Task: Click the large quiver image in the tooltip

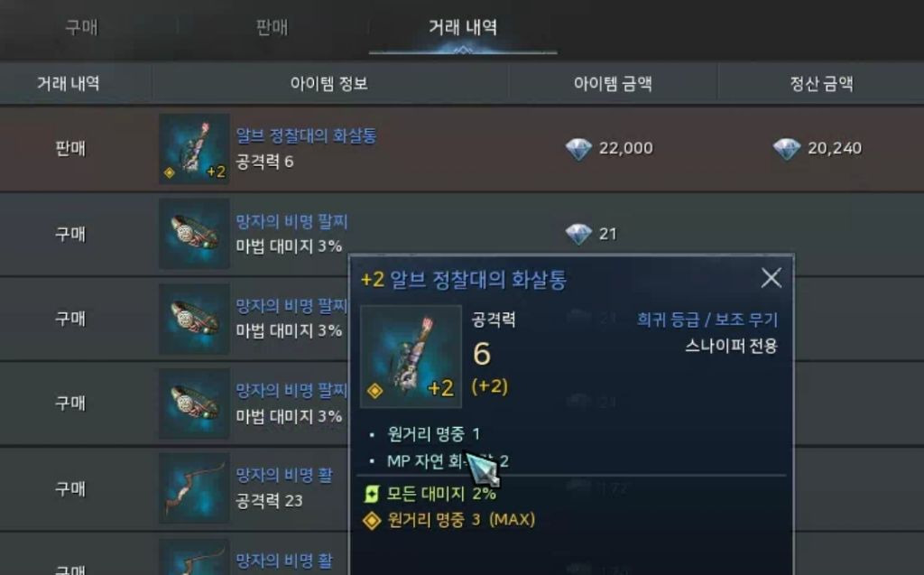Action: tap(411, 357)
